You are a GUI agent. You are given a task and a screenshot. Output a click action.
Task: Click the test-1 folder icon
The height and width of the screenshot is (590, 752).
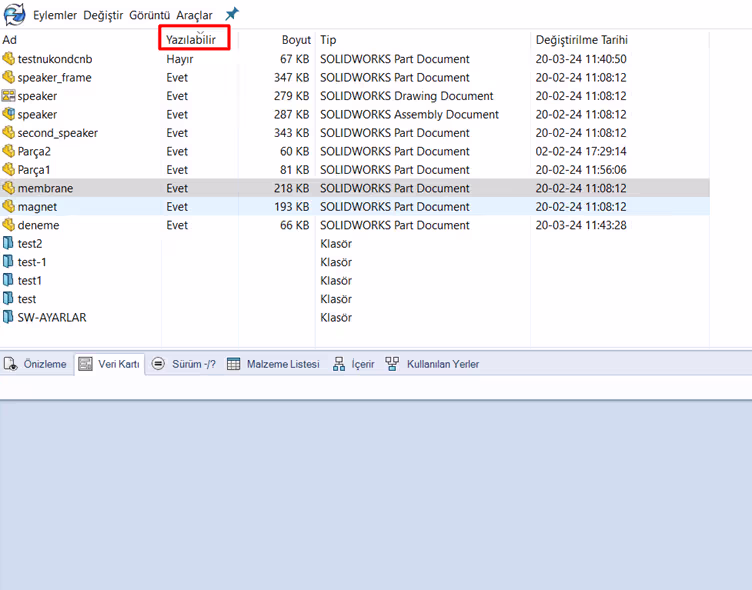coord(8,262)
